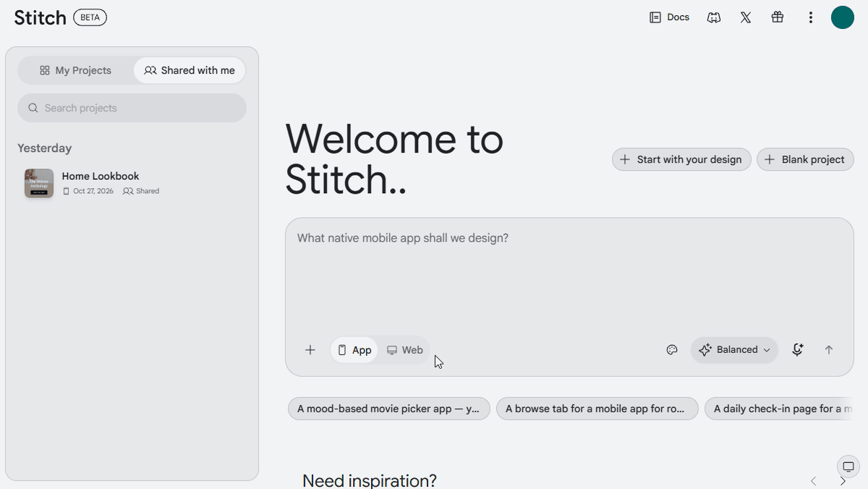Click the microphone voice input icon
The image size is (868, 489).
(x=798, y=350)
